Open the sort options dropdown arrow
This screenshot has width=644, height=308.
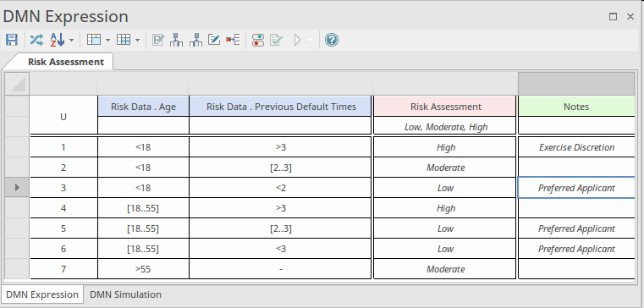pyautogui.click(x=71, y=40)
